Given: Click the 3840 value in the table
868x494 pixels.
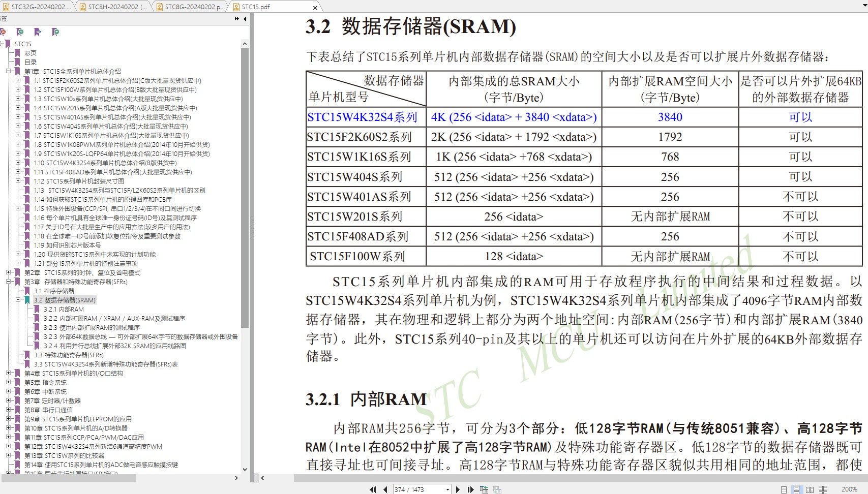Looking at the screenshot, I should pyautogui.click(x=670, y=117).
